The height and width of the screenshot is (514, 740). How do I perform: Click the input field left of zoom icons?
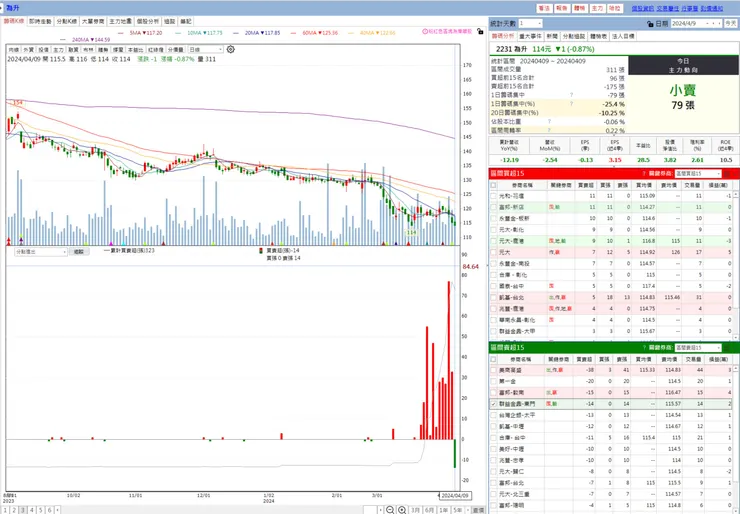tap(370, 510)
